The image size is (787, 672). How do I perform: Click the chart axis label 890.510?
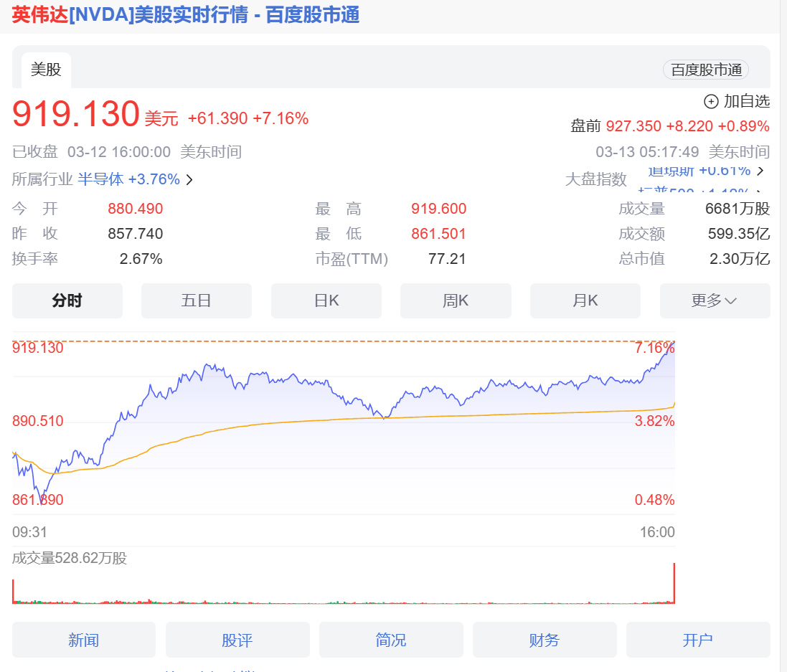coord(38,421)
